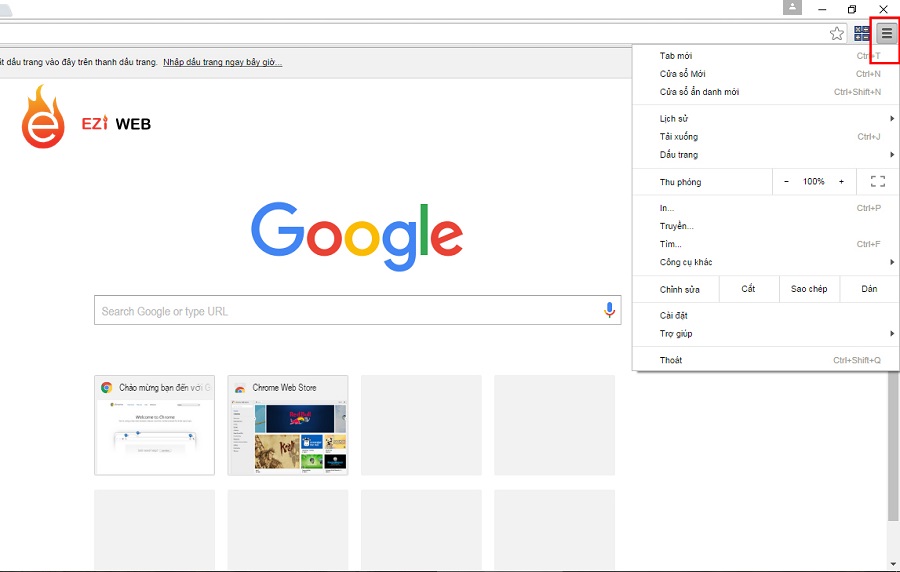Open Cài đặt from the menu
900x572 pixels.
674,316
